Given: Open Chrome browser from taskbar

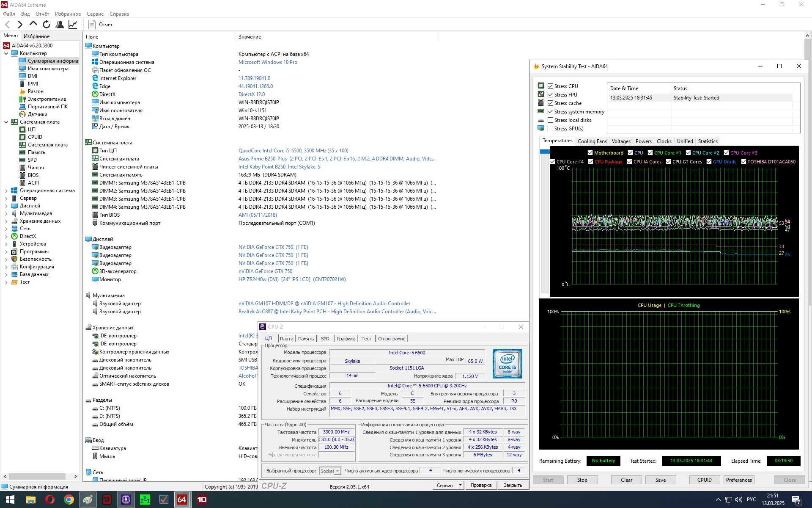Looking at the screenshot, I should pyautogui.click(x=69, y=500).
